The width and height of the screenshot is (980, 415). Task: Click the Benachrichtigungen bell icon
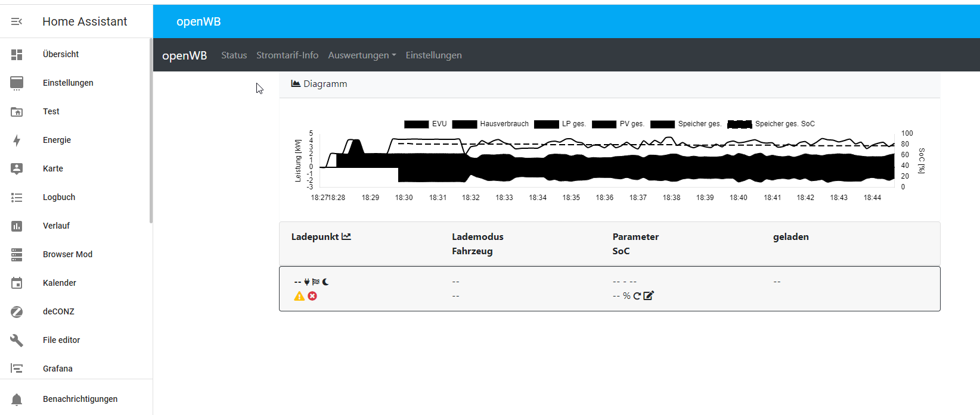pos(17,400)
